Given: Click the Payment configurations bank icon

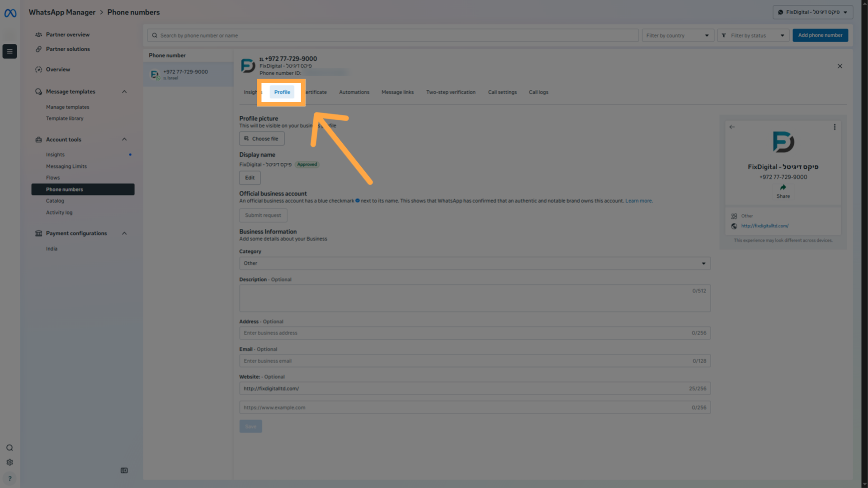Looking at the screenshot, I should pos(39,233).
